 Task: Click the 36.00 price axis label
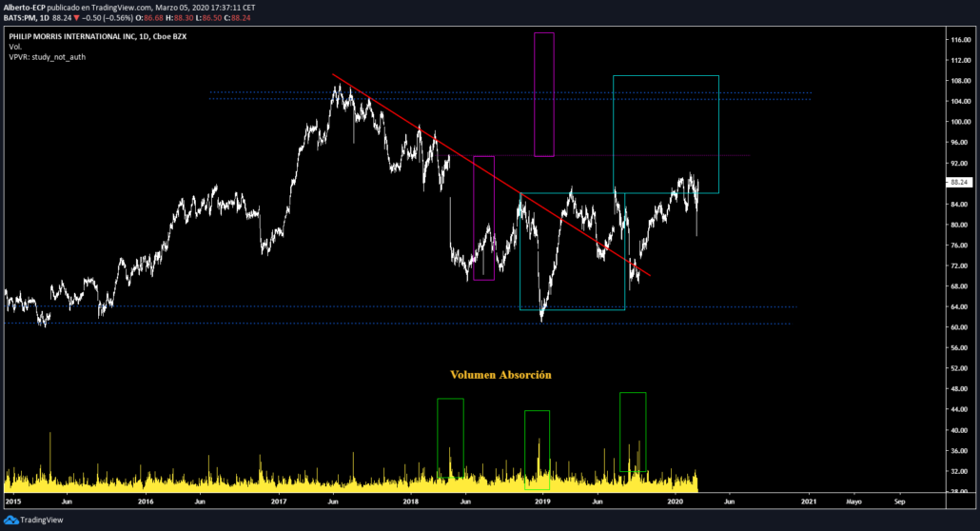[961, 451]
